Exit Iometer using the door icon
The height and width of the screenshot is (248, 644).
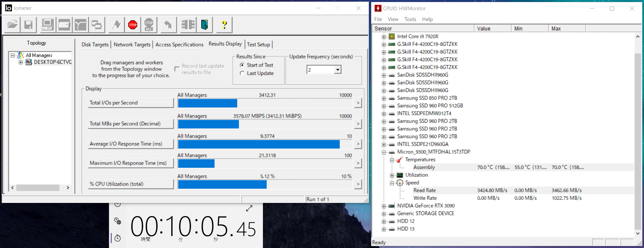click(x=204, y=25)
